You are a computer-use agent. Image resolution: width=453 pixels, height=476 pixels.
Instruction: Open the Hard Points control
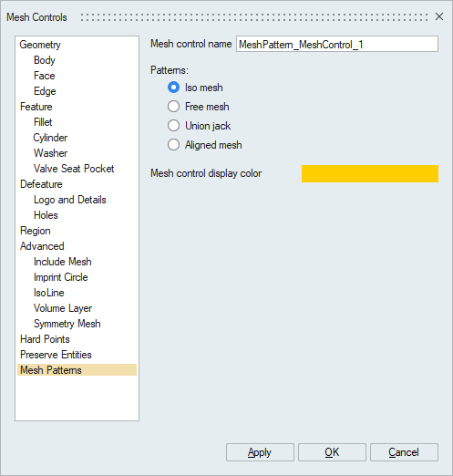(45, 339)
